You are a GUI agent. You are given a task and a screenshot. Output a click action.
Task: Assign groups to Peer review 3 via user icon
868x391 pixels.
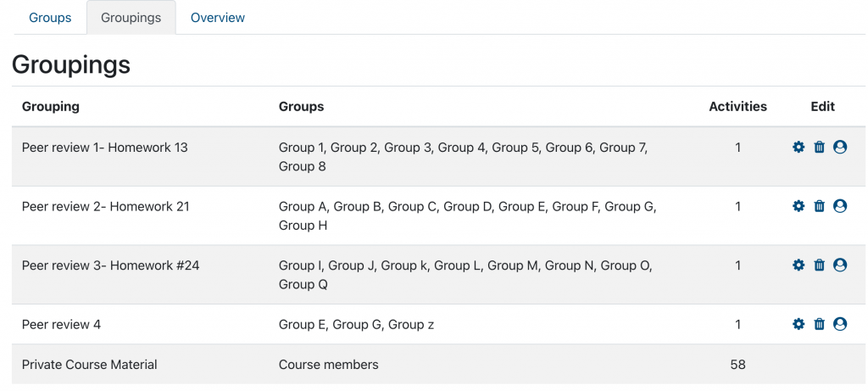840,265
